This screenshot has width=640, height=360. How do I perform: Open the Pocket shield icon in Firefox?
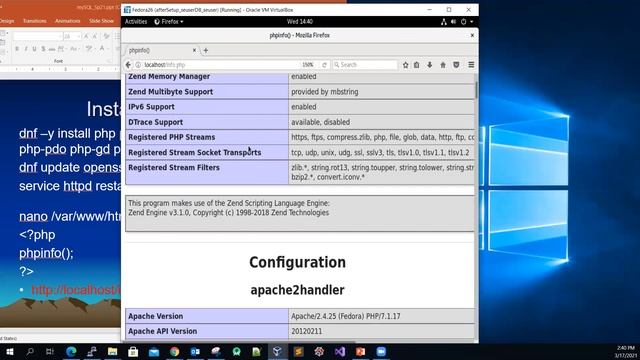[x=456, y=65]
